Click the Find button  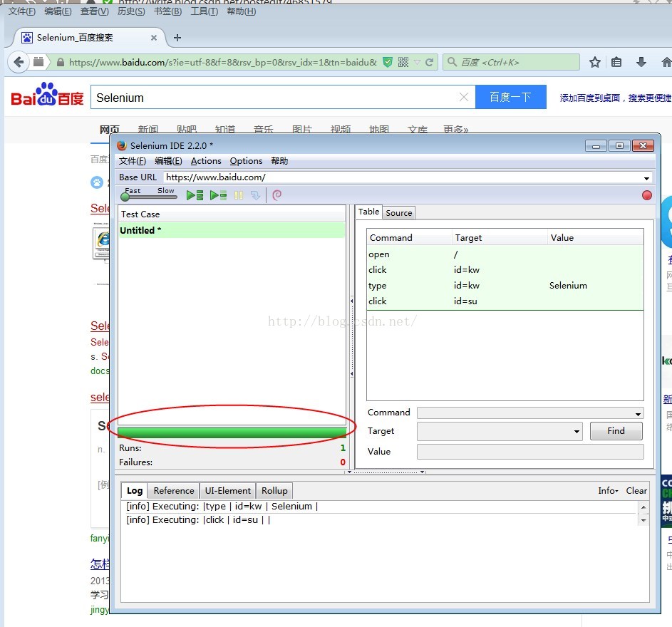coord(616,431)
